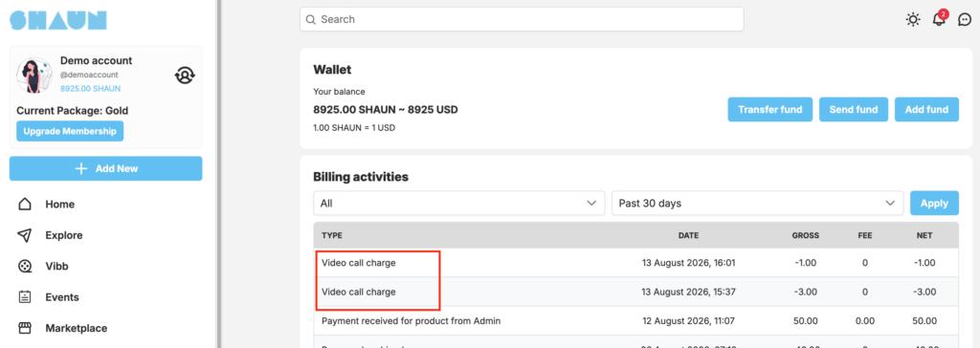Click the Send fund button
The width and height of the screenshot is (980, 348).
point(854,109)
